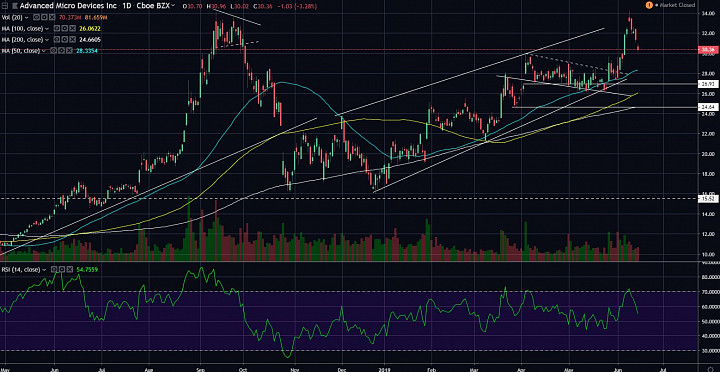Click the MA 50 value 28.3354
Image resolution: width=720 pixels, height=372 pixels.
point(87,51)
